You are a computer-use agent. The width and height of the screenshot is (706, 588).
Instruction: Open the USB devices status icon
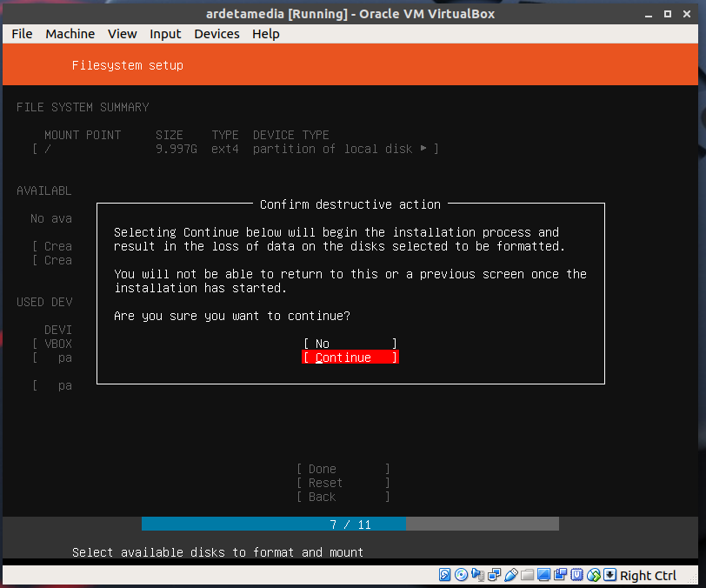tap(510, 575)
